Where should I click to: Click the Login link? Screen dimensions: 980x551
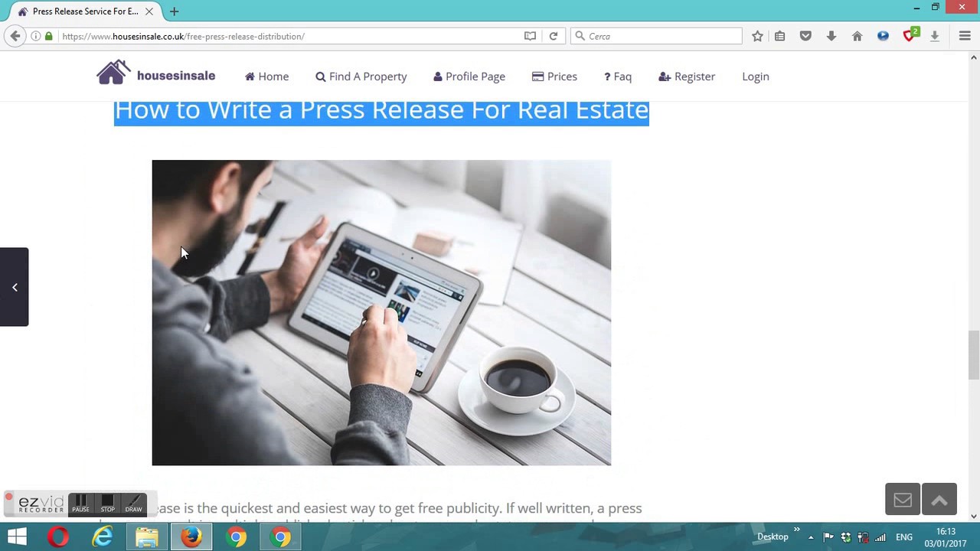[756, 77]
